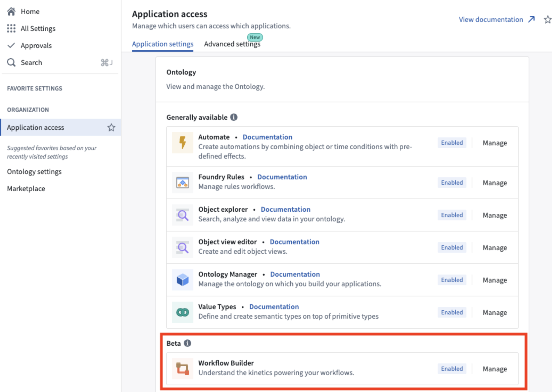
Task: Click the Workflow Builder icon
Action: pos(183,368)
